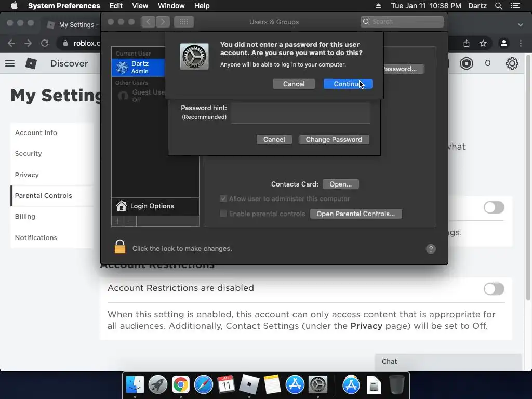Open the Edit menu
Viewport: 532px width, 399px height.
point(116,6)
